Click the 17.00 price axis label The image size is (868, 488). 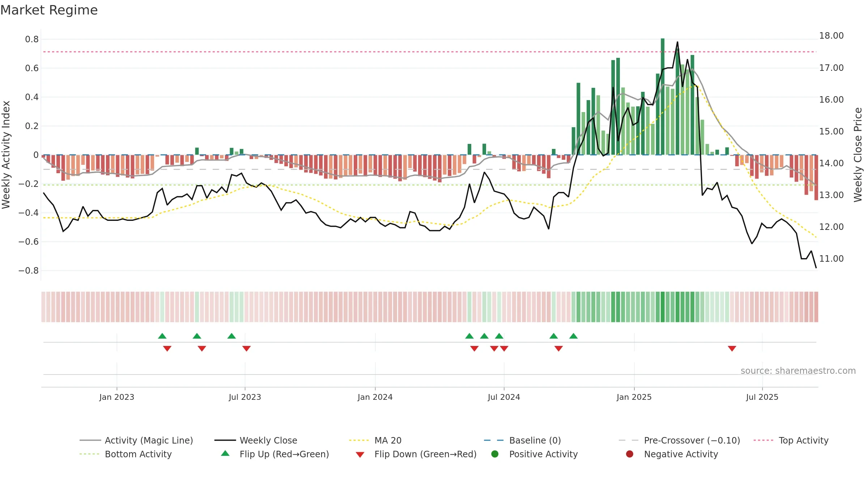click(x=831, y=68)
